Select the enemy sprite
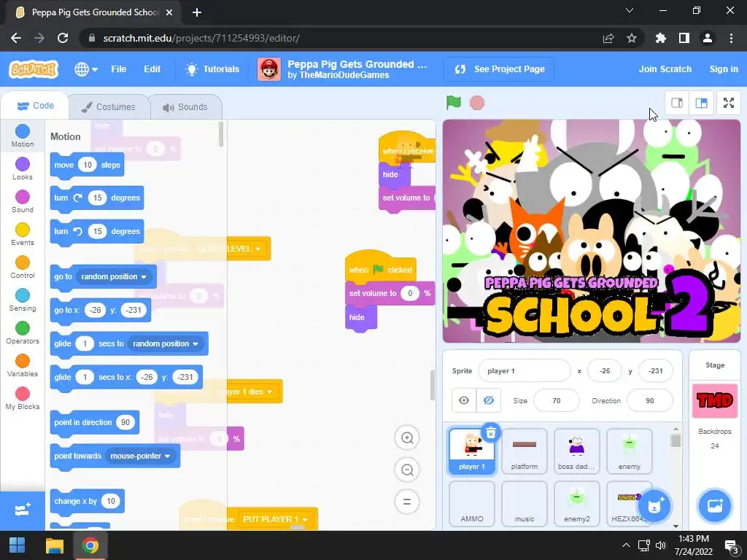This screenshot has width=747, height=560. pos(629,451)
